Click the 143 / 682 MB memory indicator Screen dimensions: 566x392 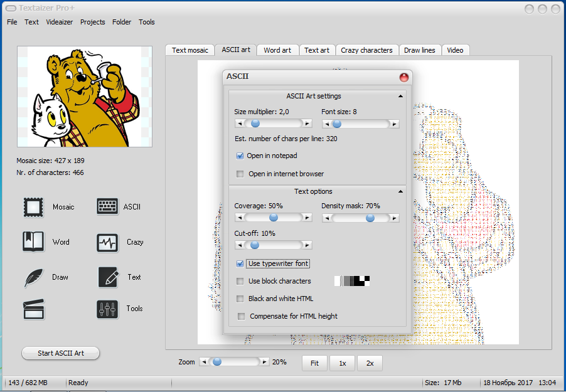(x=28, y=383)
